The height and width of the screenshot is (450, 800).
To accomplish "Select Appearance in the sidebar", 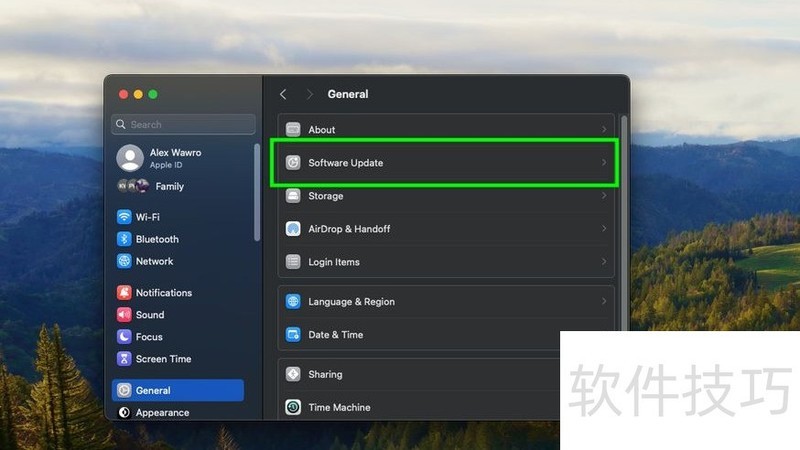I will [x=162, y=412].
